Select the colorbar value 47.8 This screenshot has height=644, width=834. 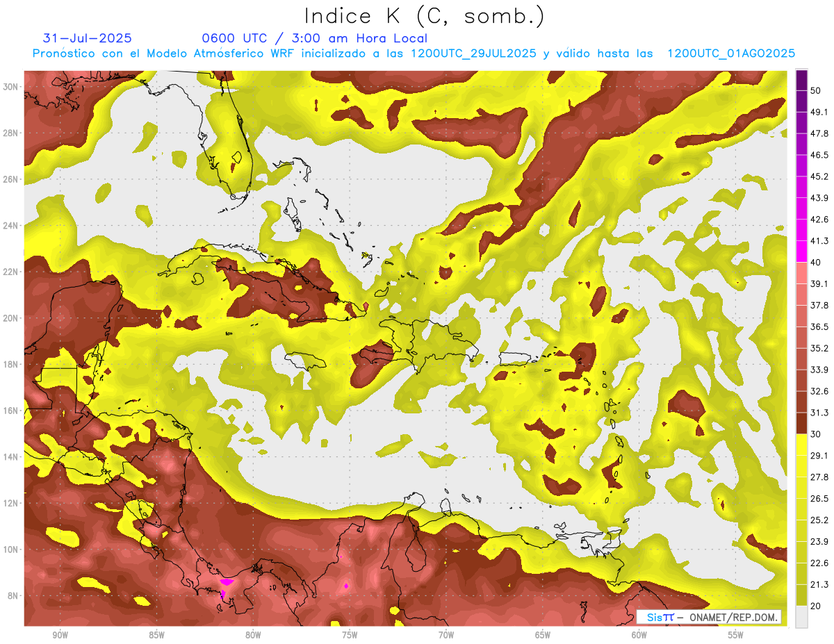click(819, 133)
